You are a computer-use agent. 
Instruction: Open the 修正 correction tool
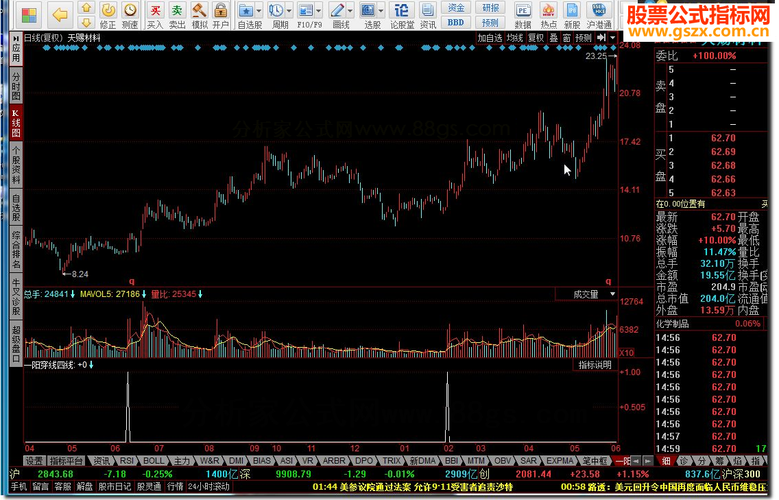coord(108,15)
